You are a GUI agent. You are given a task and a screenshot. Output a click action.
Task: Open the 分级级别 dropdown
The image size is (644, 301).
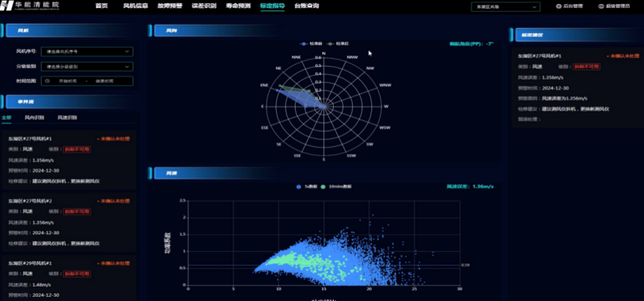tap(87, 66)
